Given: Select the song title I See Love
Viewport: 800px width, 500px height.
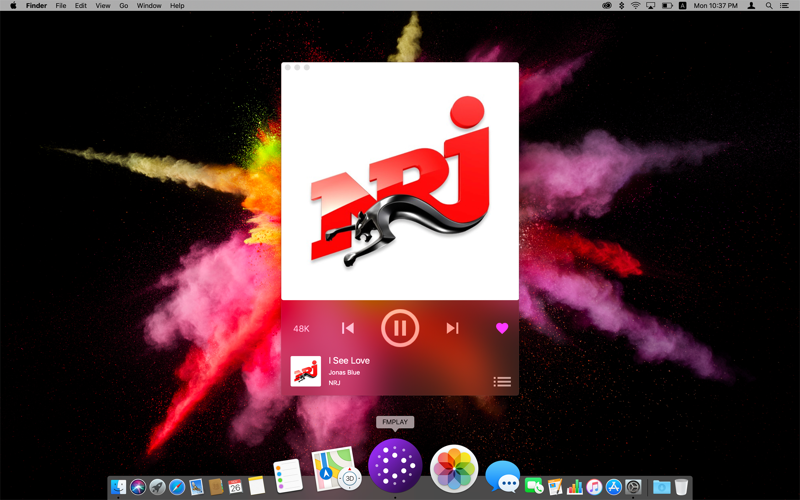Looking at the screenshot, I should click(349, 360).
